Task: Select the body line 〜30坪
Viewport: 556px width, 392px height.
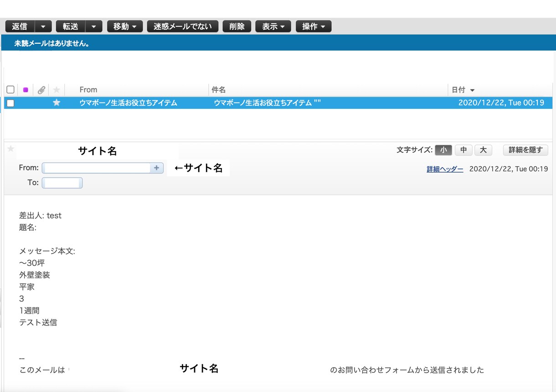Action: pyautogui.click(x=32, y=263)
